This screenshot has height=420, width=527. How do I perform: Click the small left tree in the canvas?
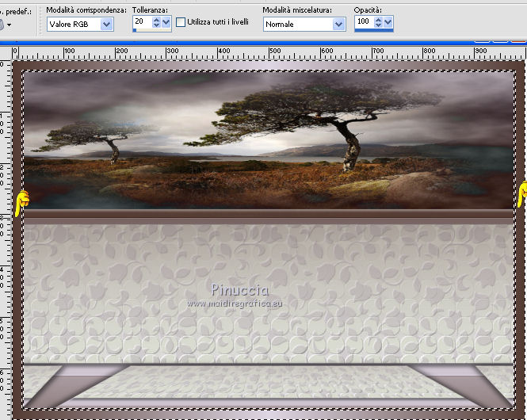pos(94,143)
